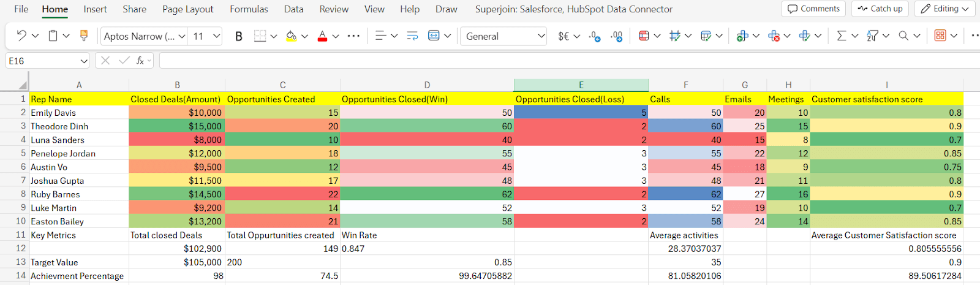Expand the borders dropdown arrow
This screenshot has height=285, width=980.
pos(273,36)
